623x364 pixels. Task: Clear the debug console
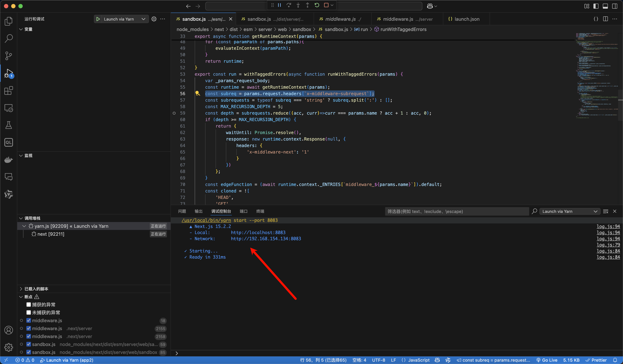[606, 211]
